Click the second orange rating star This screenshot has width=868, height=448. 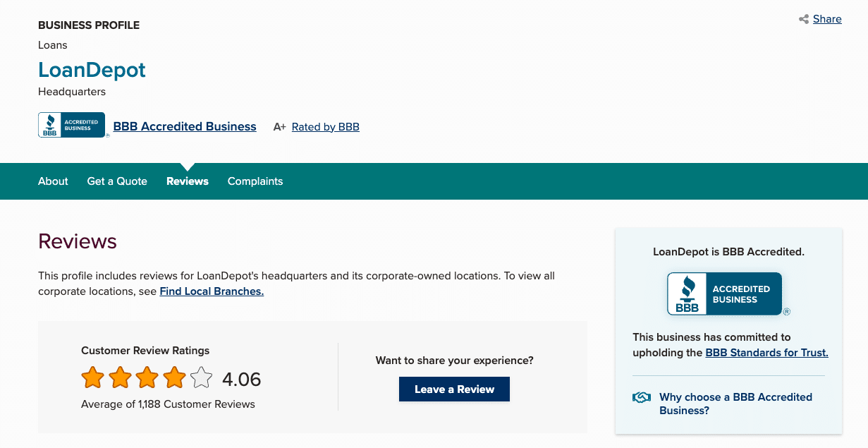(120, 378)
